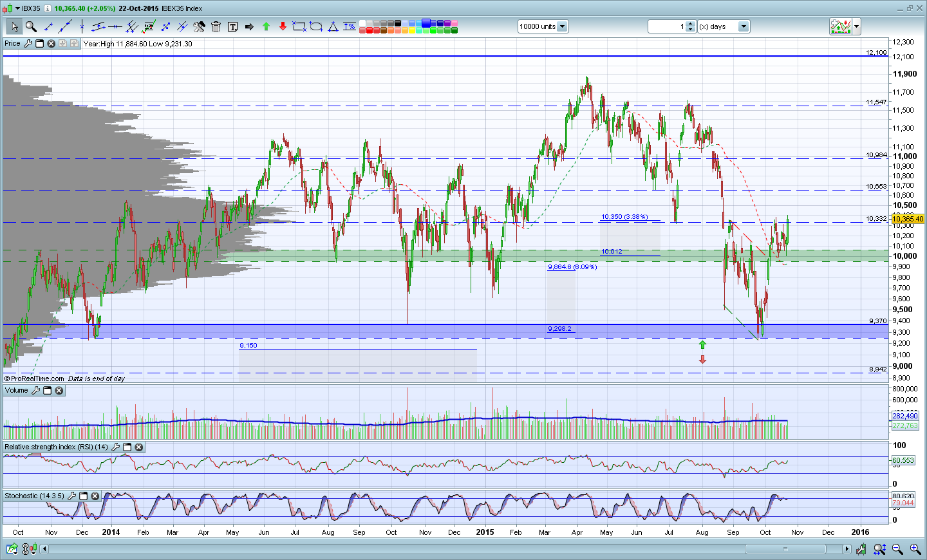Toggle maximize on the Stochastic panel
The image size is (927, 560).
point(83,496)
